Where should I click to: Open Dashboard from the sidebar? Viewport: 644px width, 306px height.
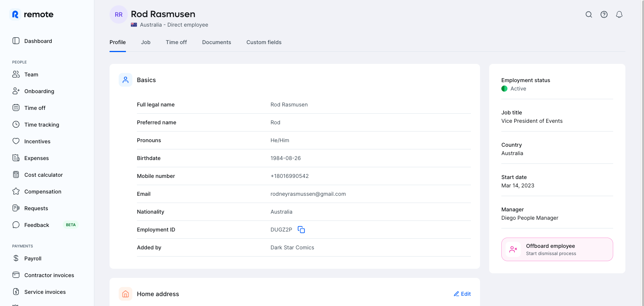(x=38, y=41)
